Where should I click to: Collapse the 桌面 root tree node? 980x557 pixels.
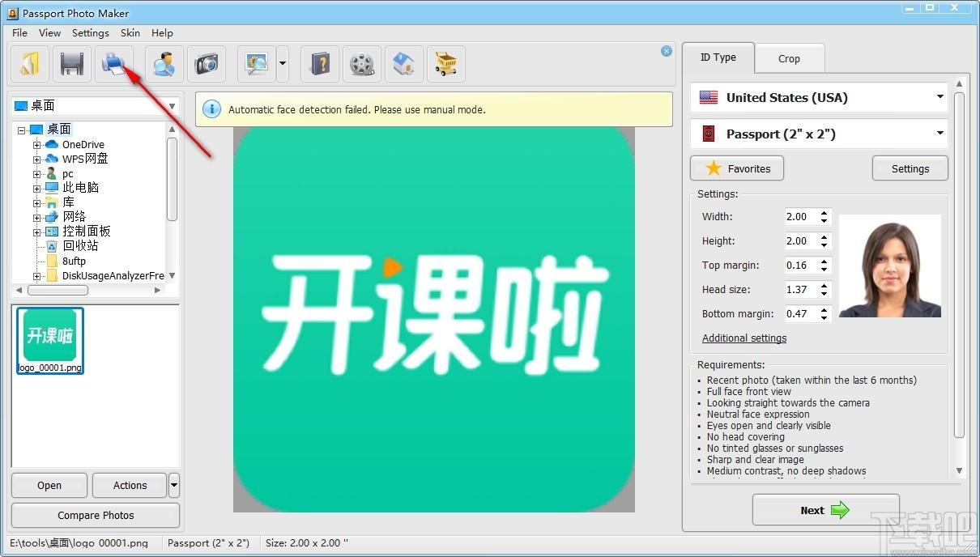(x=21, y=129)
